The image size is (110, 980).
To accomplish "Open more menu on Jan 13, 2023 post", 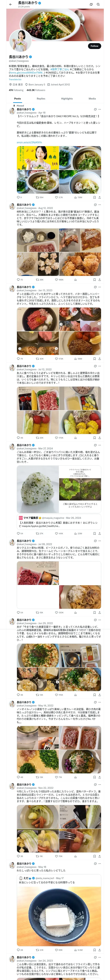I will coord(100,287).
